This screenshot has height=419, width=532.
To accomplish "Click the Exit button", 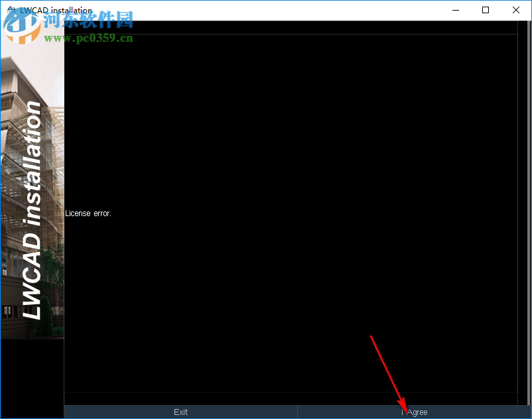I will coord(180,412).
